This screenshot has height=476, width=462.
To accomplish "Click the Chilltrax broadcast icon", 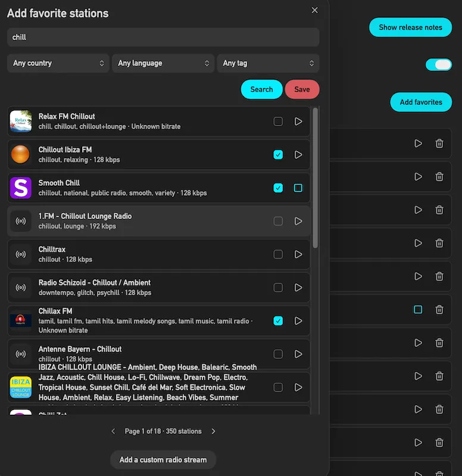I will [x=21, y=255].
